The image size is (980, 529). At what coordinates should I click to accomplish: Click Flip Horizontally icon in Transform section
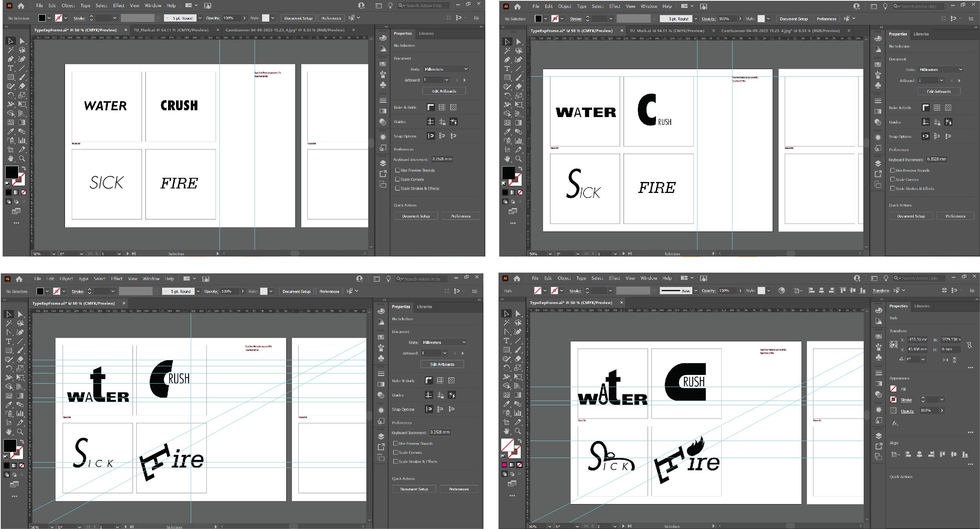[x=945, y=360]
